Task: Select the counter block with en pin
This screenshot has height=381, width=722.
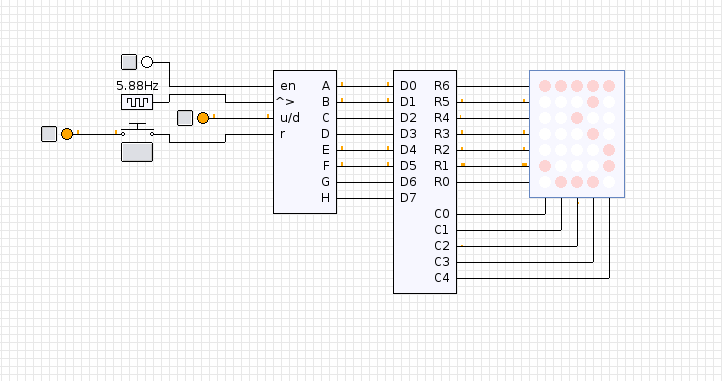Action: coord(305,142)
